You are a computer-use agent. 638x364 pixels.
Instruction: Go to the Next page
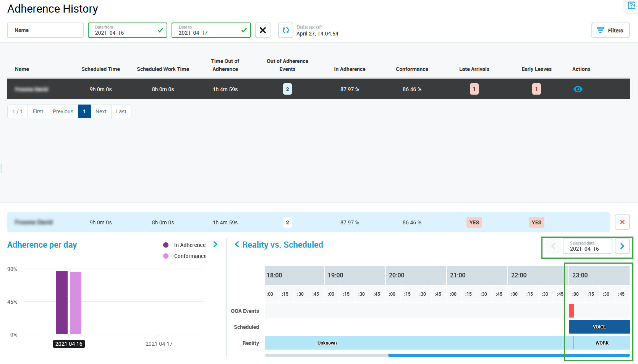pos(101,111)
